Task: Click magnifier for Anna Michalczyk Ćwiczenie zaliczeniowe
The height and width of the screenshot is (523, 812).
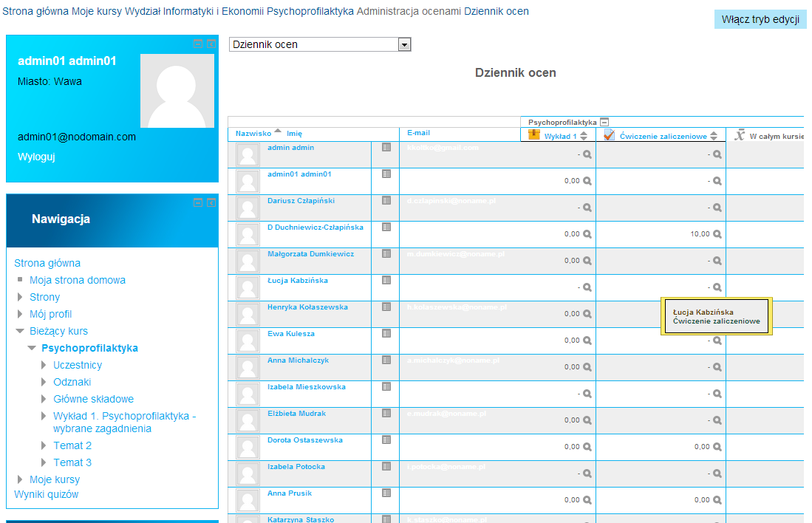Action: coord(717,367)
